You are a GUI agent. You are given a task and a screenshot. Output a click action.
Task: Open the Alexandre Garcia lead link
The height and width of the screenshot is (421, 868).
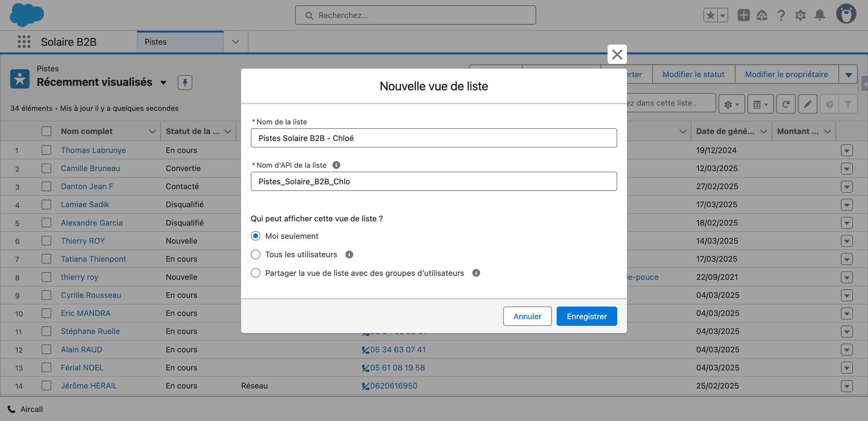point(92,223)
